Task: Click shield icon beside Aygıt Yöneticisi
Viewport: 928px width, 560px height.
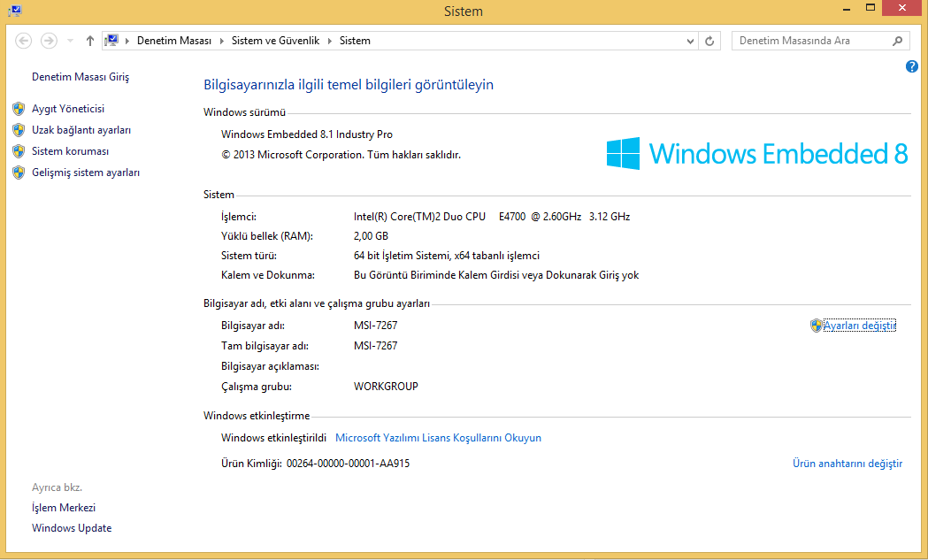Action: [x=19, y=108]
